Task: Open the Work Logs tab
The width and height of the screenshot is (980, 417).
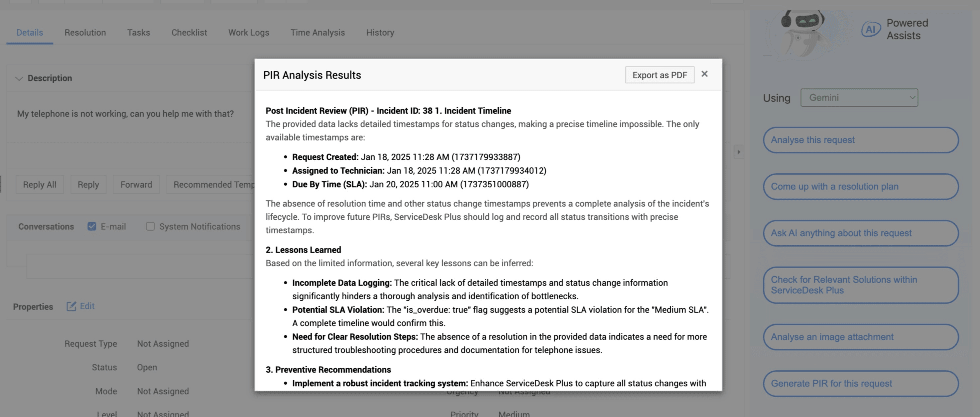Action: pos(248,33)
